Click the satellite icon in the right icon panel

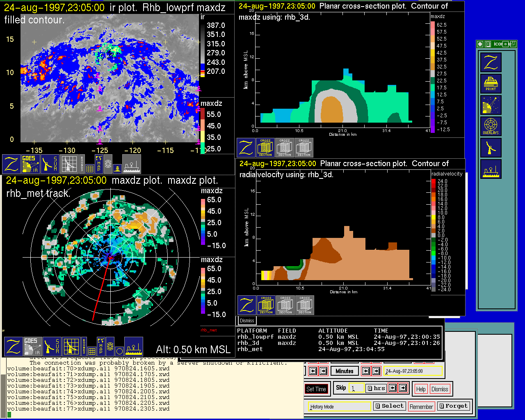(491, 105)
